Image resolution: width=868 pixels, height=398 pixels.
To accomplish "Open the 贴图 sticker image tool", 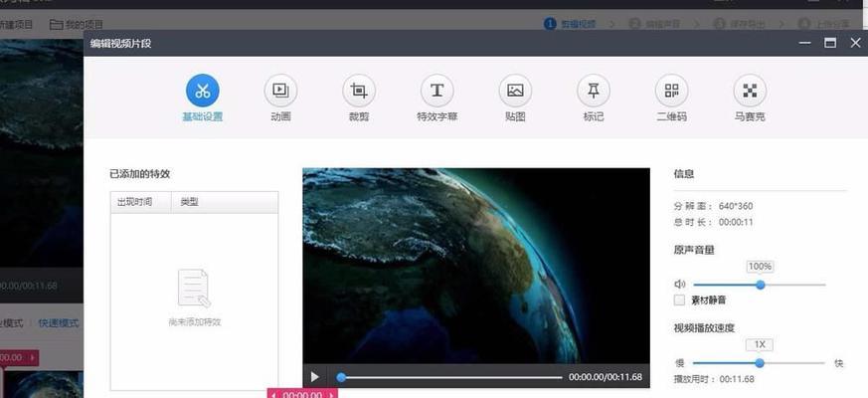I will click(515, 91).
